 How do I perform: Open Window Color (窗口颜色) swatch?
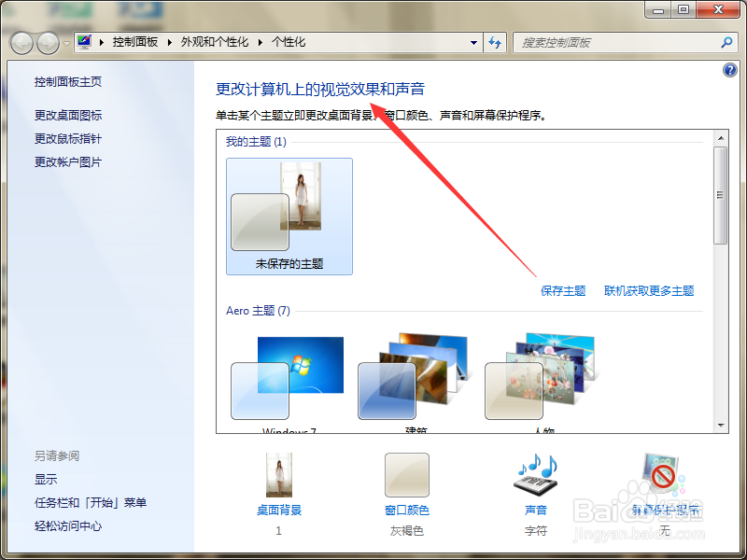[x=406, y=474]
